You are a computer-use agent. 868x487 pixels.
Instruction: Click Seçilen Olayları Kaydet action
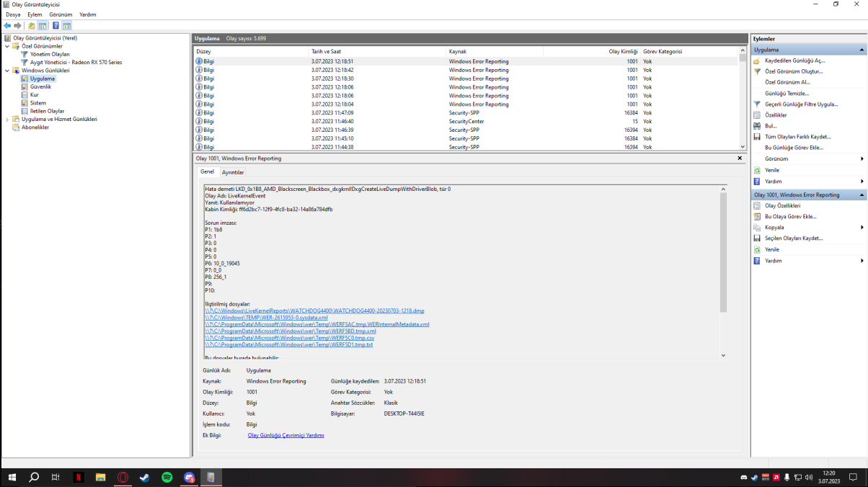pos(793,238)
